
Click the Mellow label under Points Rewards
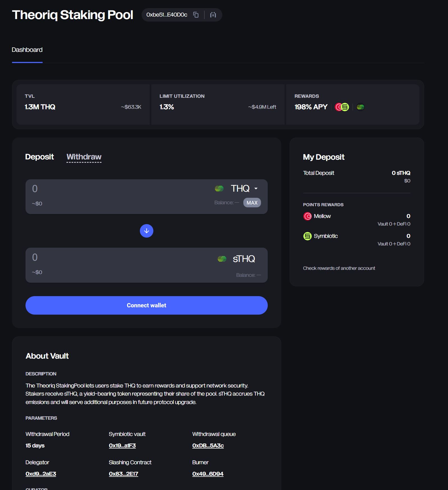click(x=322, y=216)
